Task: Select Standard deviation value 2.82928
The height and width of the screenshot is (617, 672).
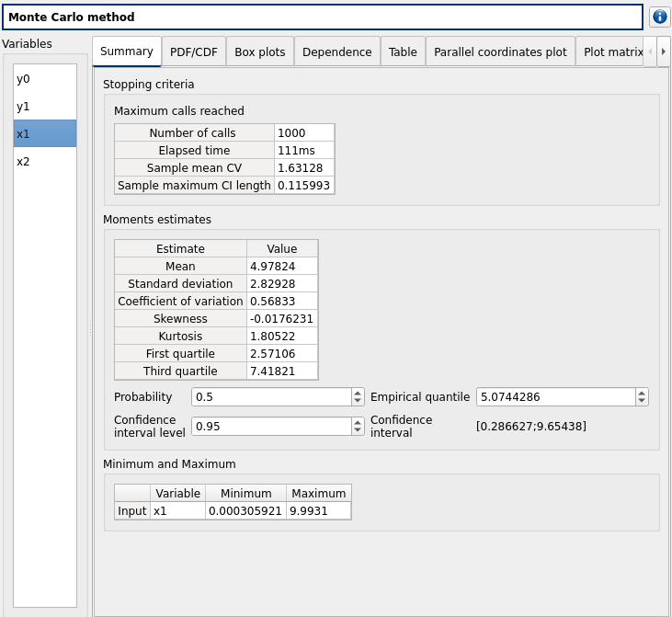Action: tap(282, 284)
